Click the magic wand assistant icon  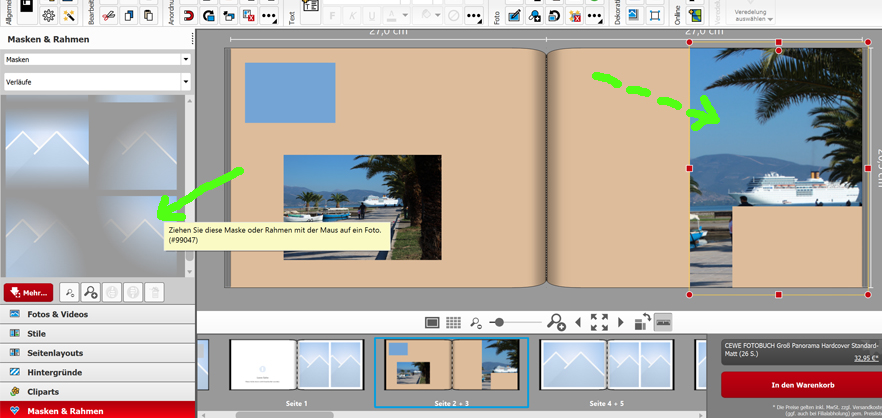pyautogui.click(x=69, y=16)
